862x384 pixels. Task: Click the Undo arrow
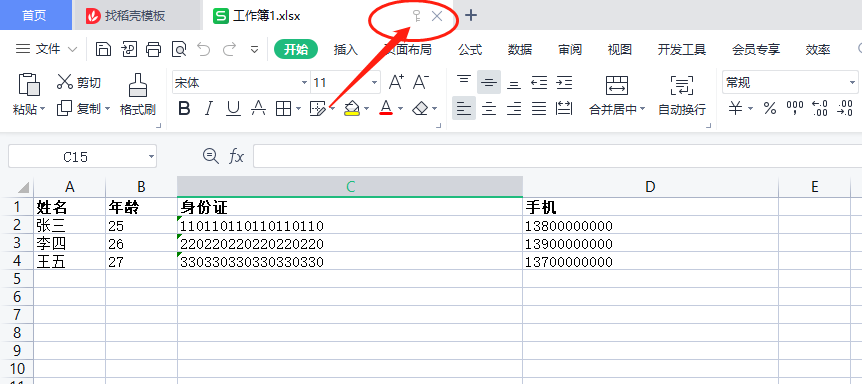click(204, 49)
